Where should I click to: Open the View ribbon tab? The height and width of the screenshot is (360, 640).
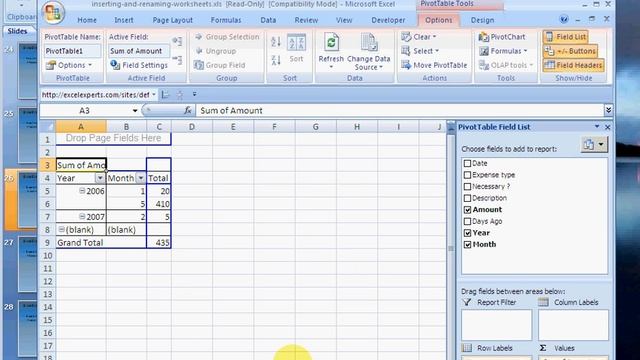click(344, 20)
